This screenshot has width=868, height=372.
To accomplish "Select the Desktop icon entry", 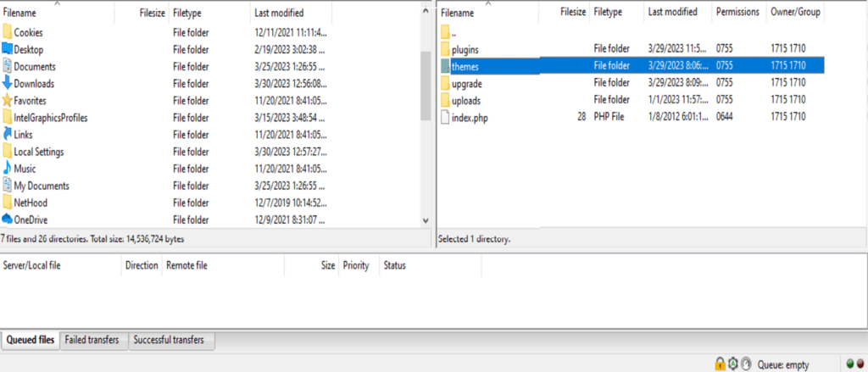I will pyautogui.click(x=7, y=49).
